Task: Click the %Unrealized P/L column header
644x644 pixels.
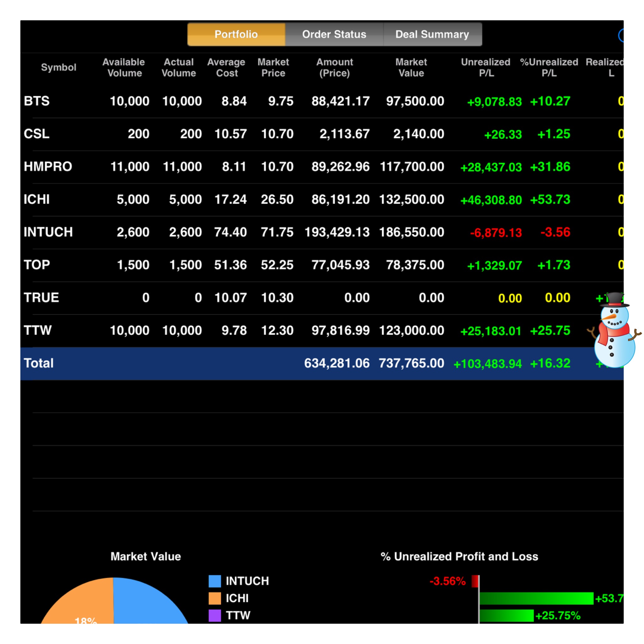Action: tap(549, 67)
